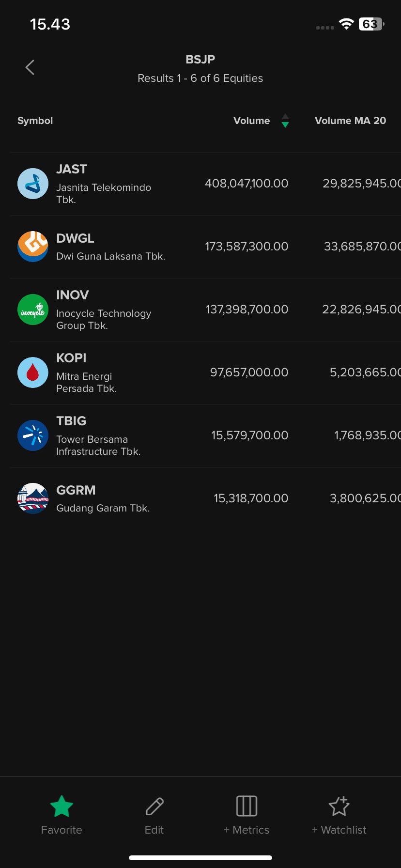401x868 pixels.
Task: Open Jasnita Telekomindo Tbk. stock
Action: [104, 187]
